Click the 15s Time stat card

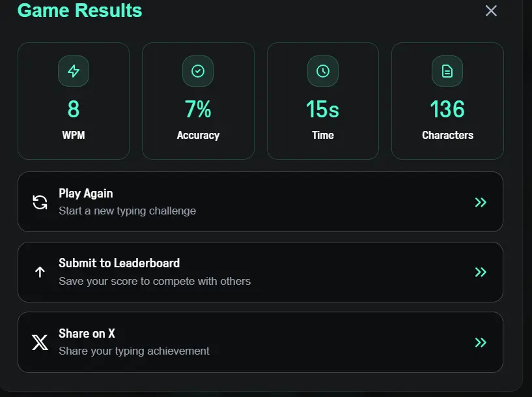[x=323, y=101]
